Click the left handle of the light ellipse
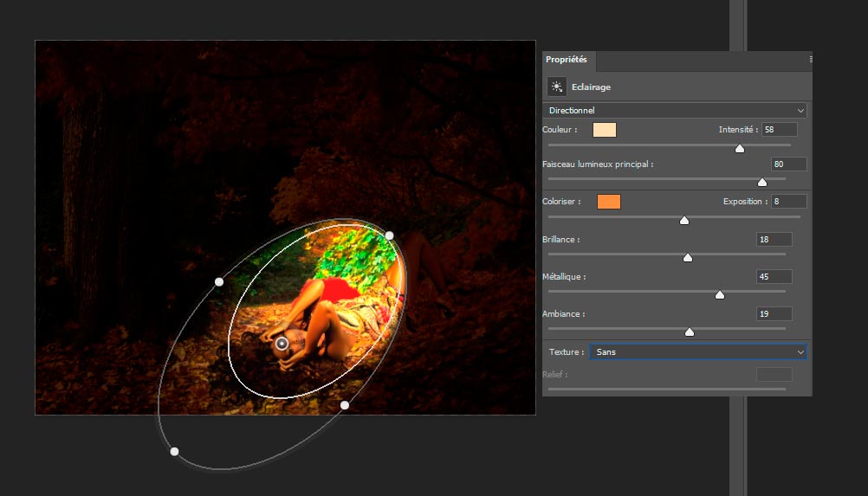The image size is (868, 496). coord(219,282)
